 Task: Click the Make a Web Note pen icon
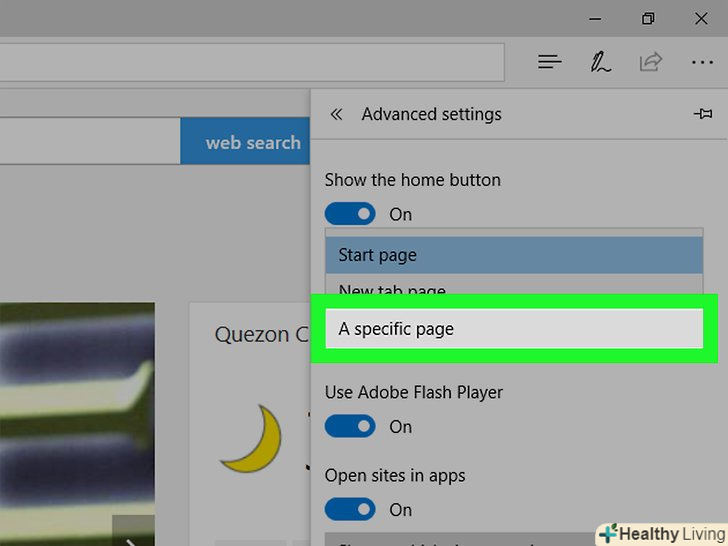click(600, 62)
